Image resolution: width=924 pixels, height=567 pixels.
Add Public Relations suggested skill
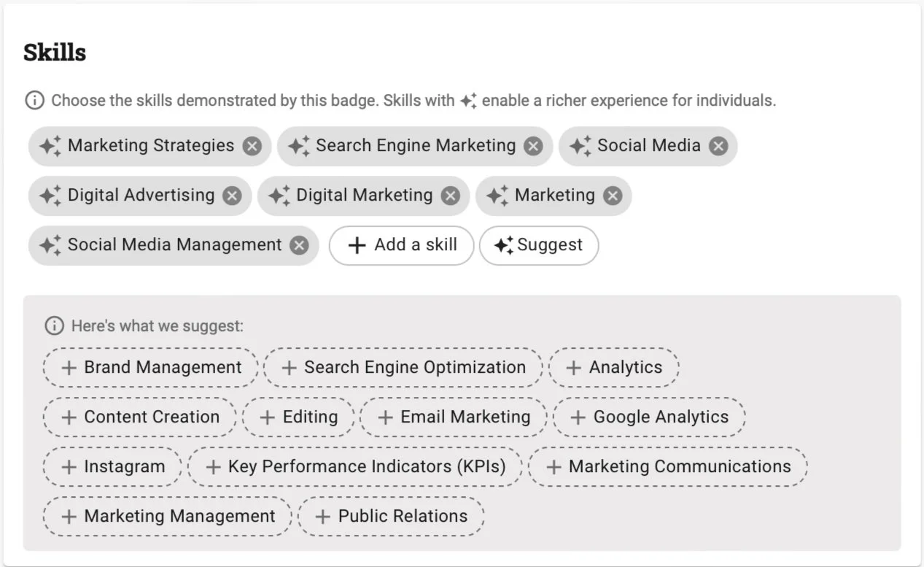coord(391,517)
